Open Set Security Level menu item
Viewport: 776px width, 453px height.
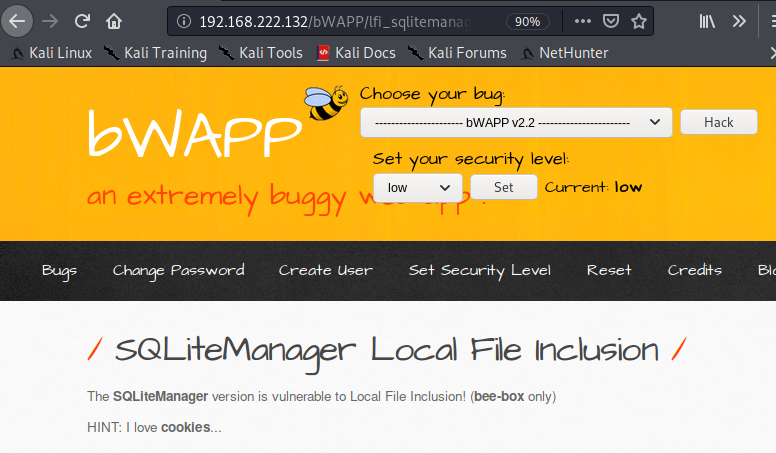(480, 271)
